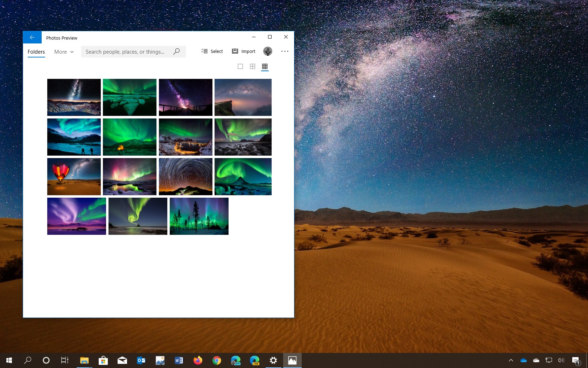588x368 pixels.
Task: Open the aurora over rocky shoreline photo
Action: click(243, 137)
